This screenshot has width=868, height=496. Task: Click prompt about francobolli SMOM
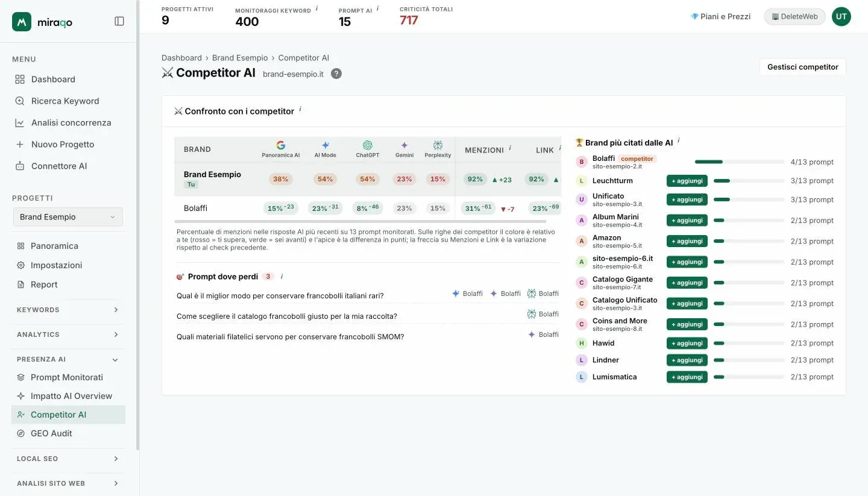tap(290, 337)
